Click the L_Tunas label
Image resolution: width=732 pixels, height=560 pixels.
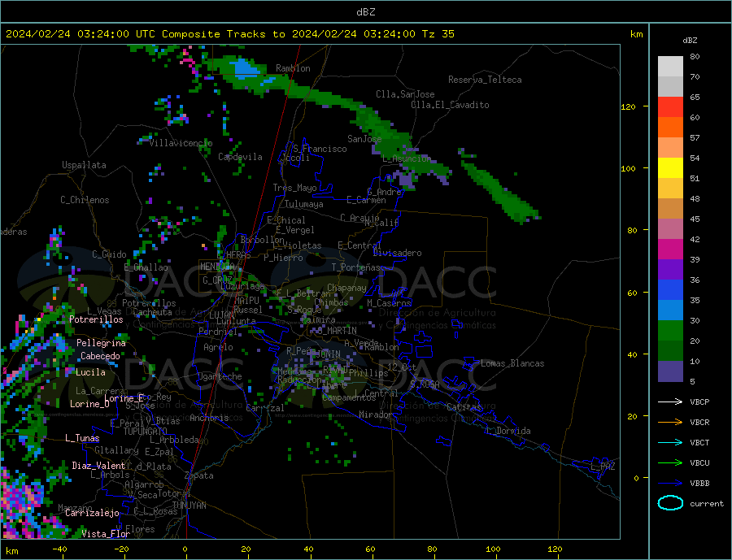point(82,438)
